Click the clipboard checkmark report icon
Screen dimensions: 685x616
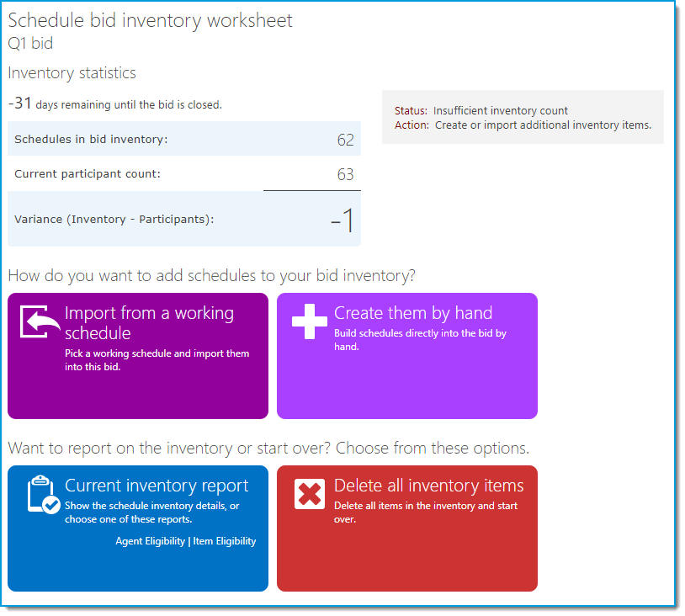point(44,495)
